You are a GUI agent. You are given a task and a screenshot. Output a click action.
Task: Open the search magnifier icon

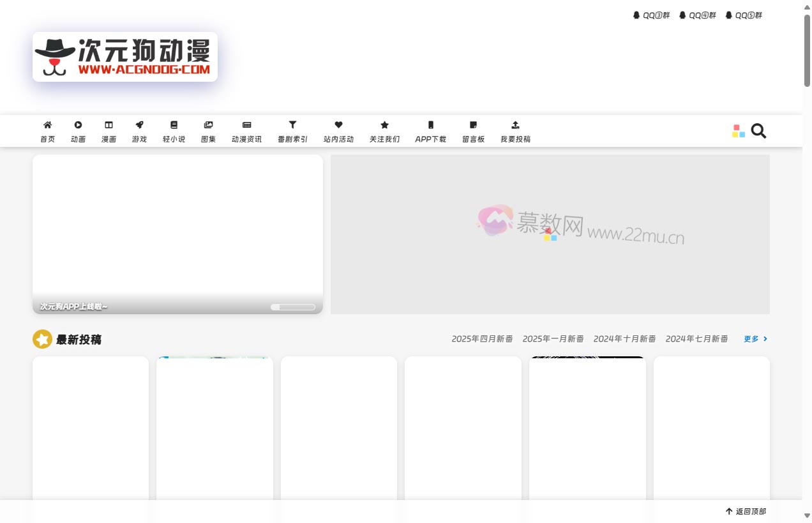click(758, 131)
